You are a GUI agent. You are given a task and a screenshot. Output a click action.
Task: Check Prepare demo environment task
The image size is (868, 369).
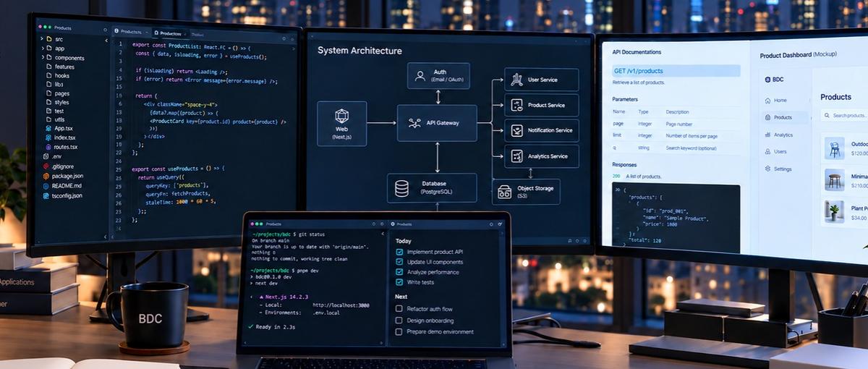[399, 332]
